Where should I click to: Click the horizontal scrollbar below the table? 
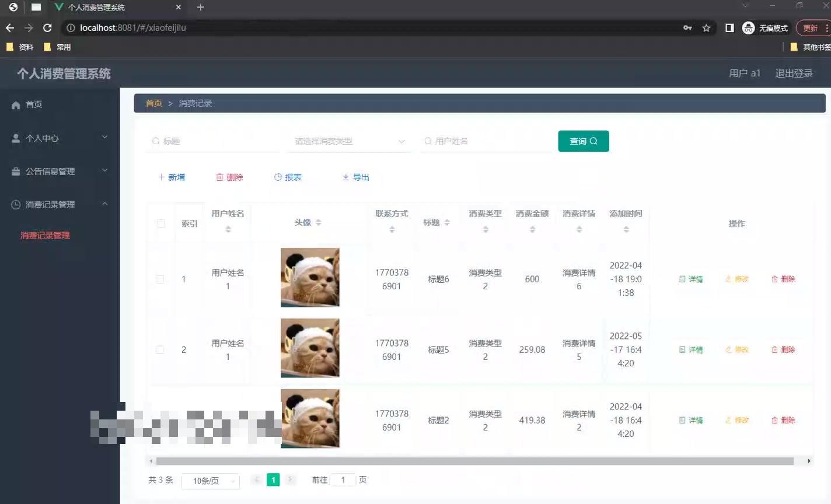click(x=474, y=461)
